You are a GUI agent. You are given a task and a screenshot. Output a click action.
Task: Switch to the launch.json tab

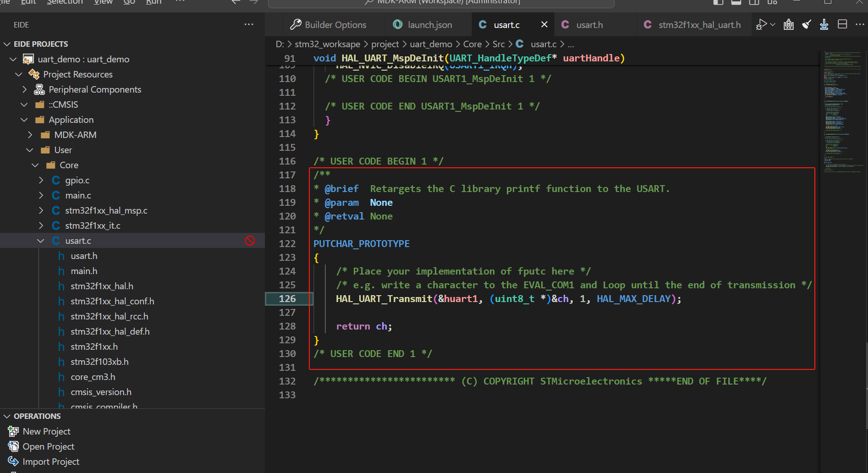coord(429,25)
